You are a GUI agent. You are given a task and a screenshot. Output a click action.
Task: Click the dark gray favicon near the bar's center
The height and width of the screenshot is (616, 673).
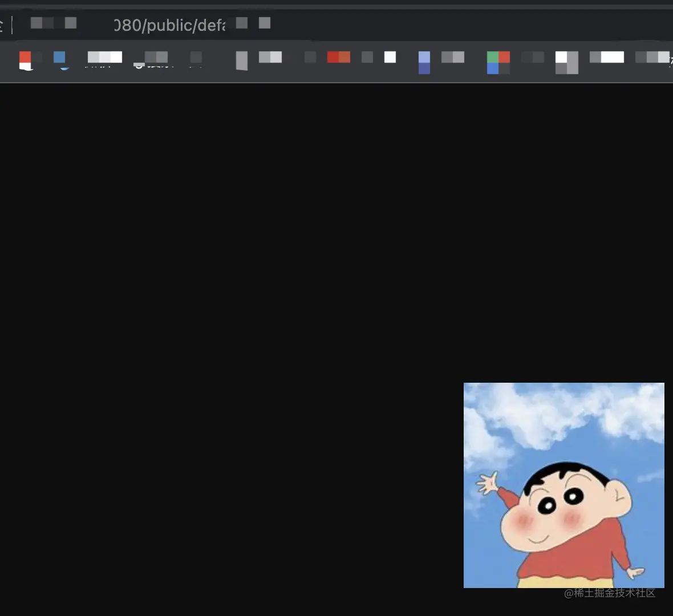pos(310,57)
